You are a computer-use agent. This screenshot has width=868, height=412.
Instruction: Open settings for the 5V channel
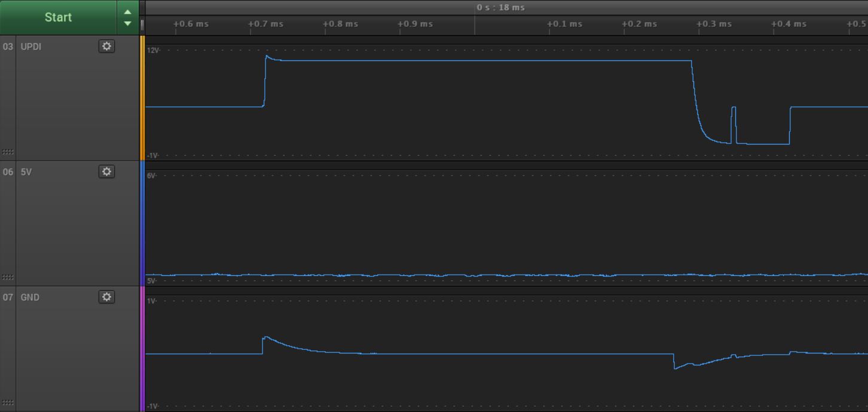tap(106, 171)
